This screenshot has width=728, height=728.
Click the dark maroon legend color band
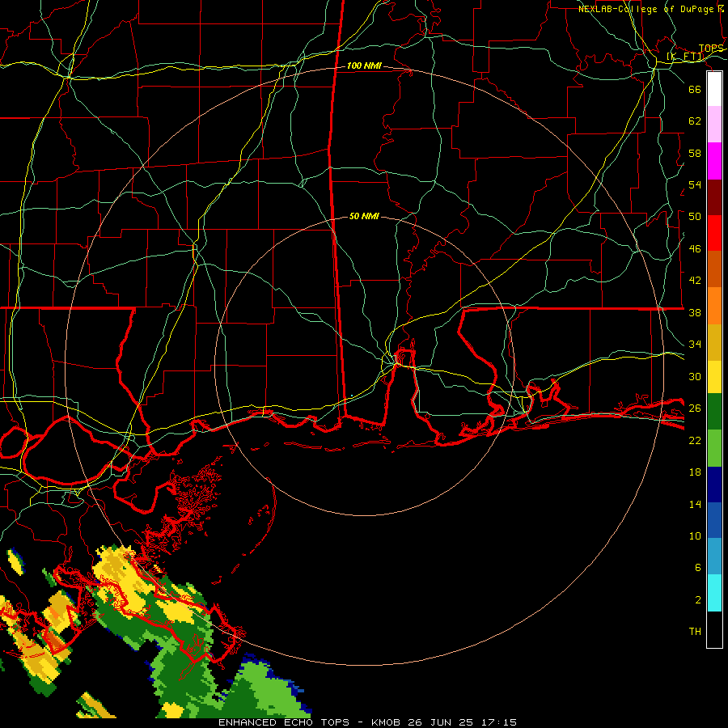[714, 197]
